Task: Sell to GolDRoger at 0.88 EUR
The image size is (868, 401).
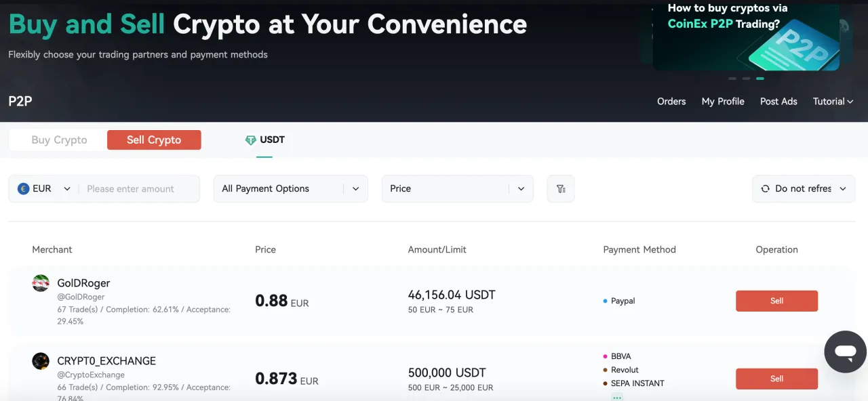Action: pos(776,301)
